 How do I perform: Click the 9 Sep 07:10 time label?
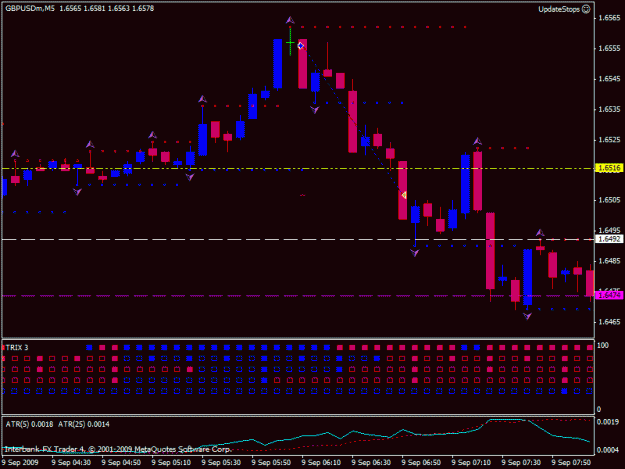[471, 463]
